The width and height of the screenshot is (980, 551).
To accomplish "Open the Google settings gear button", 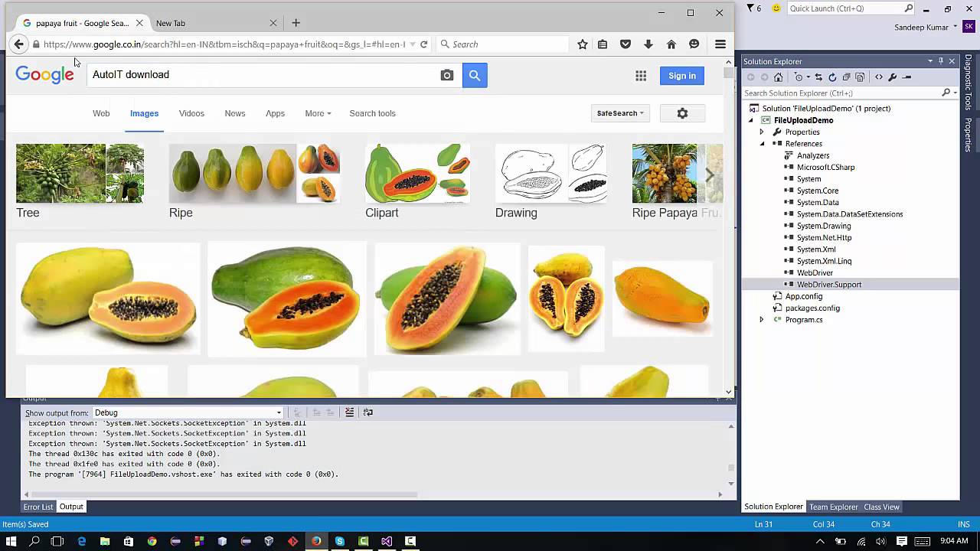I will [x=682, y=113].
